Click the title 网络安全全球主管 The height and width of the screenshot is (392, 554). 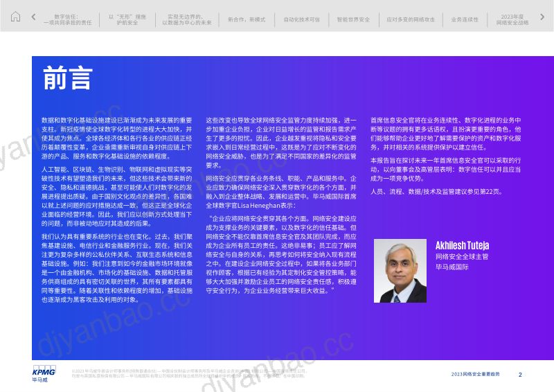coord(462,257)
